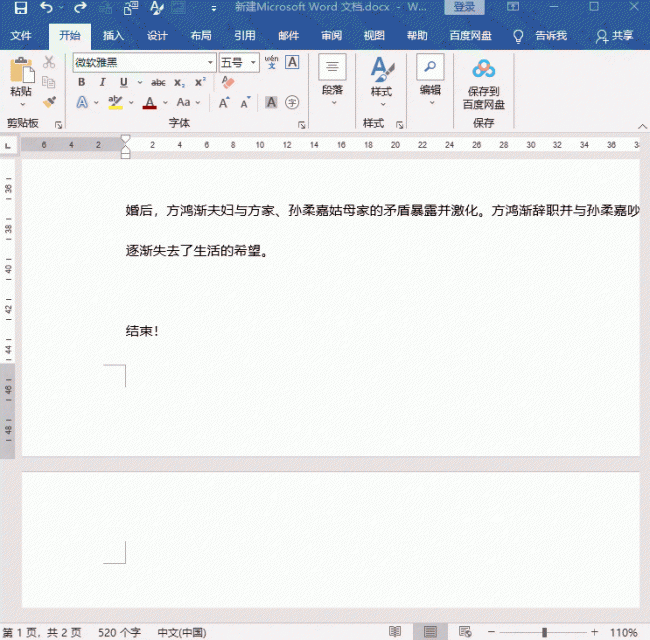Open the font size dropdown (五号)
Image resolution: width=650 pixels, height=640 pixels.
click(253, 63)
